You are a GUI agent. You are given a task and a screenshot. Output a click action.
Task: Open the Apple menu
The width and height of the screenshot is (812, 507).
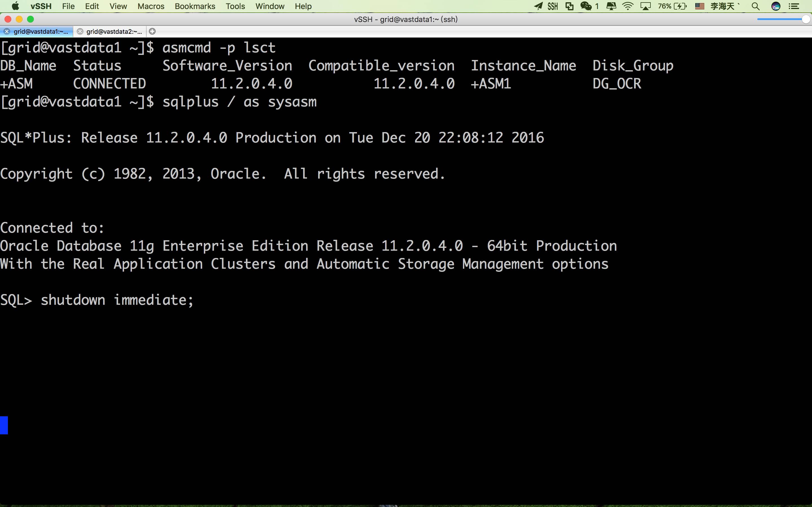pyautogui.click(x=16, y=6)
